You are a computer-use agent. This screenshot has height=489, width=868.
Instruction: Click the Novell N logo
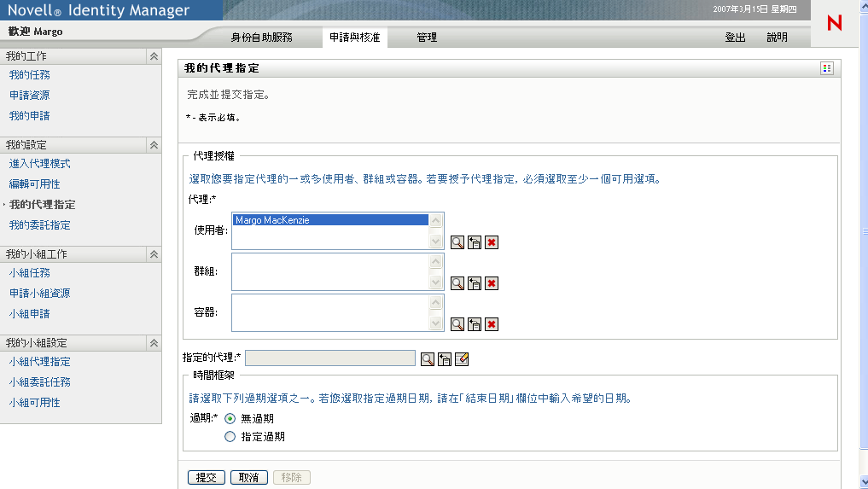pos(834,23)
